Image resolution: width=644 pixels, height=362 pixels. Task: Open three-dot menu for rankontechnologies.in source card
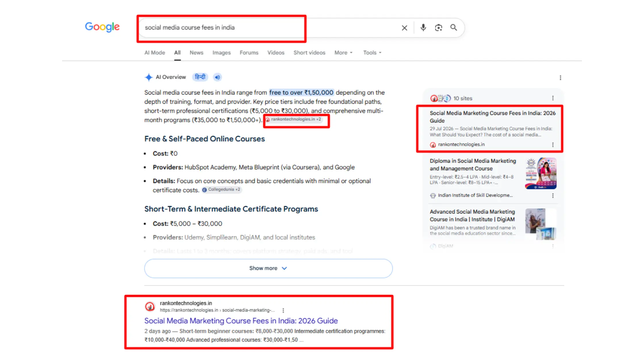(x=553, y=145)
